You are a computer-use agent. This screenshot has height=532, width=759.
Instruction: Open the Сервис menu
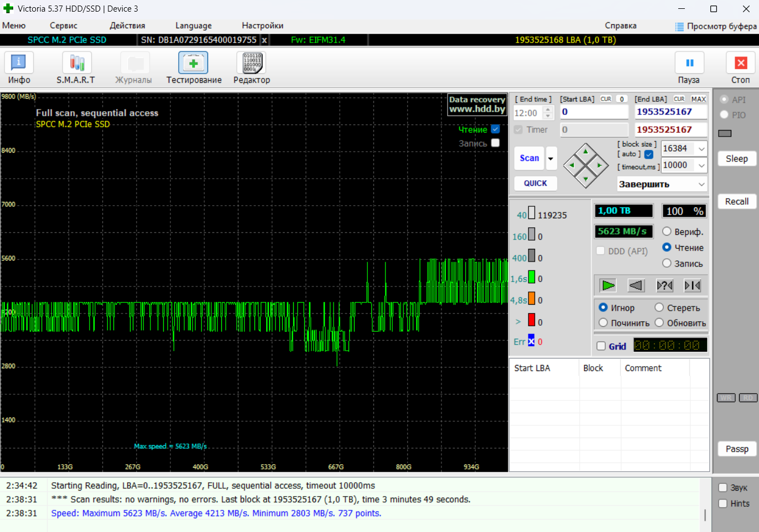[64, 25]
